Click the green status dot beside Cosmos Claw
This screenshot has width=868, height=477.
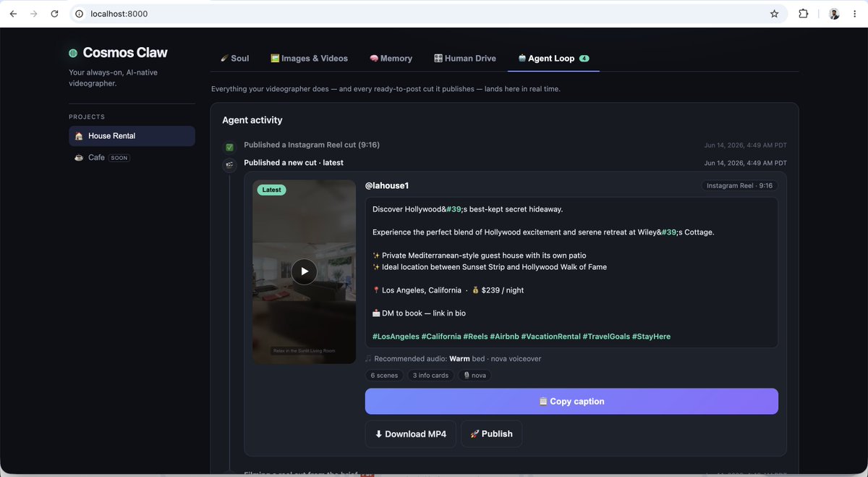(73, 53)
